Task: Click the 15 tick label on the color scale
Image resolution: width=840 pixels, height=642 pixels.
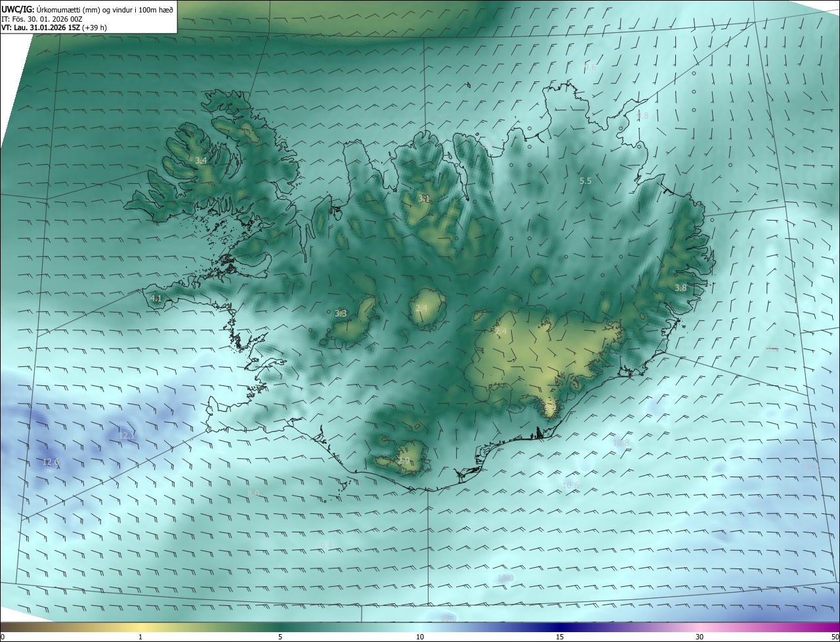Action: tap(560, 637)
